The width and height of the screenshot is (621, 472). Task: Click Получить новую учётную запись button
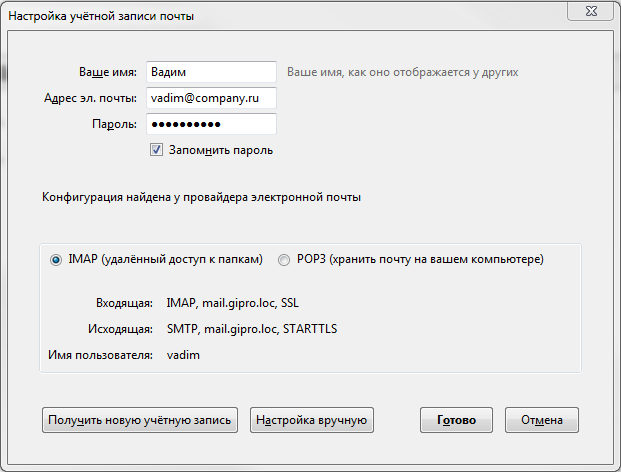140,420
